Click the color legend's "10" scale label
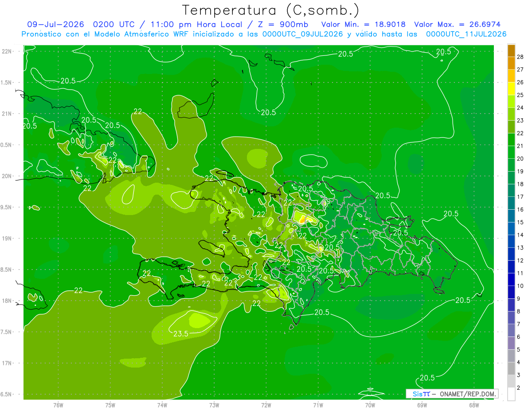 [x=520, y=286]
